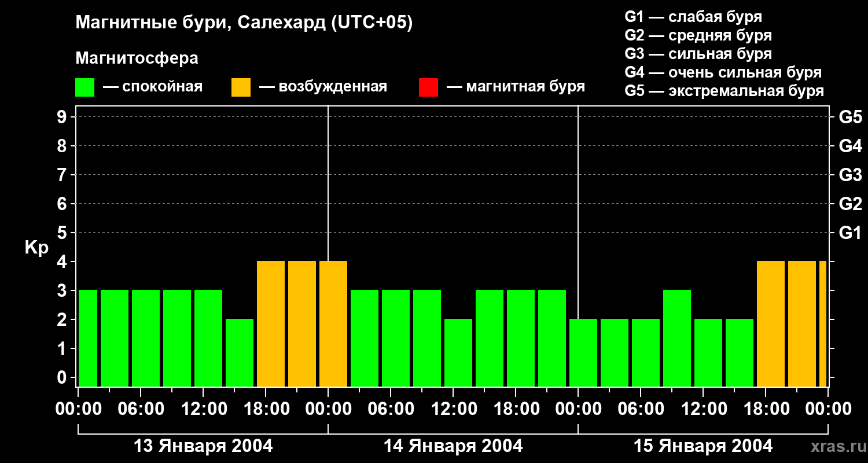The image size is (868, 463).
Task: Click the '13 Января 2004' date label
Action: (203, 446)
